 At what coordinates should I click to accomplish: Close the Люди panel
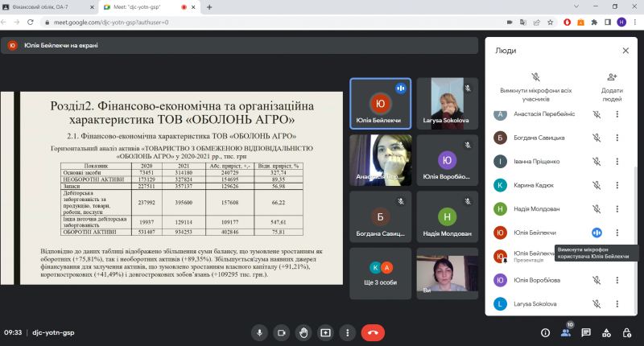coord(625,51)
